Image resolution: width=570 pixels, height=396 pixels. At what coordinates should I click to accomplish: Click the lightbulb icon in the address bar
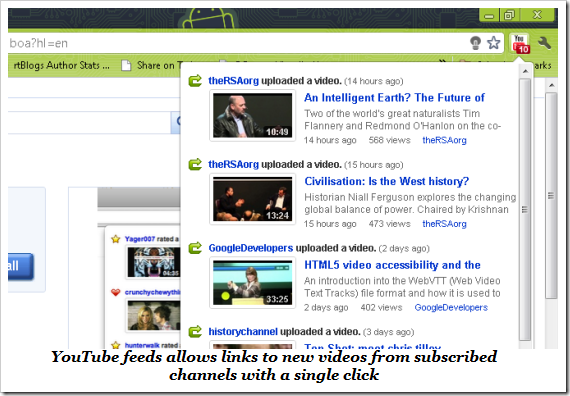tap(475, 43)
